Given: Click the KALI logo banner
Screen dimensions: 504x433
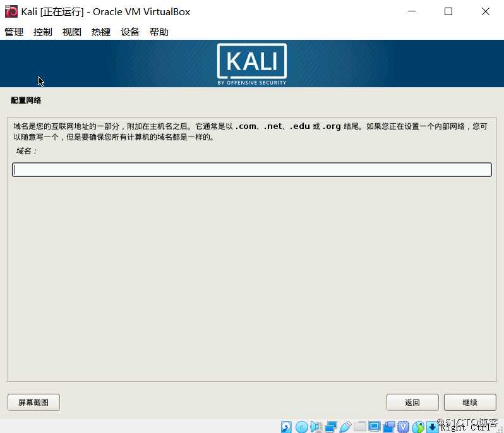Looking at the screenshot, I should [252, 64].
